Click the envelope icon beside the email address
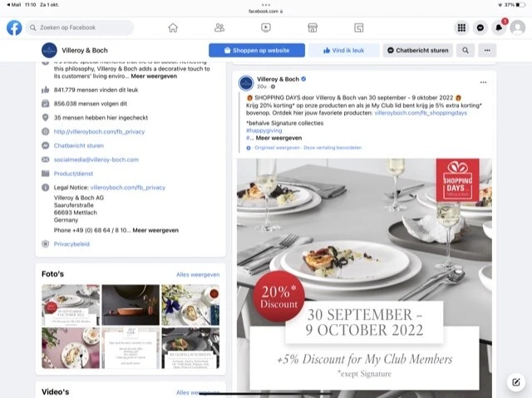 45,160
